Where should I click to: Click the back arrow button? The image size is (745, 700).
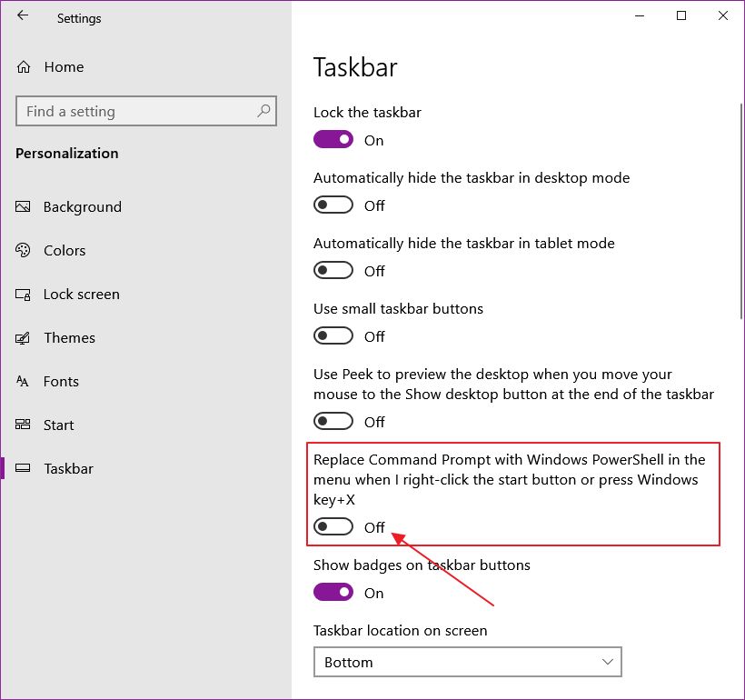coord(22,15)
